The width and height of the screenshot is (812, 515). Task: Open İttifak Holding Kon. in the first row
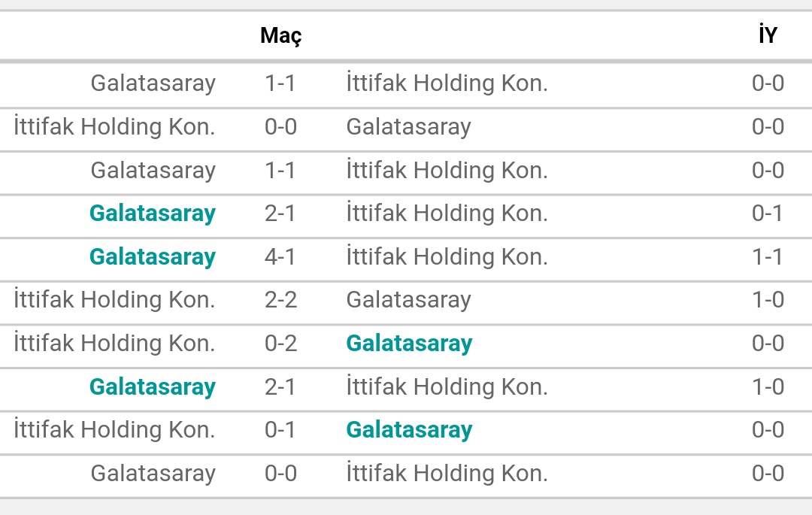tap(447, 83)
